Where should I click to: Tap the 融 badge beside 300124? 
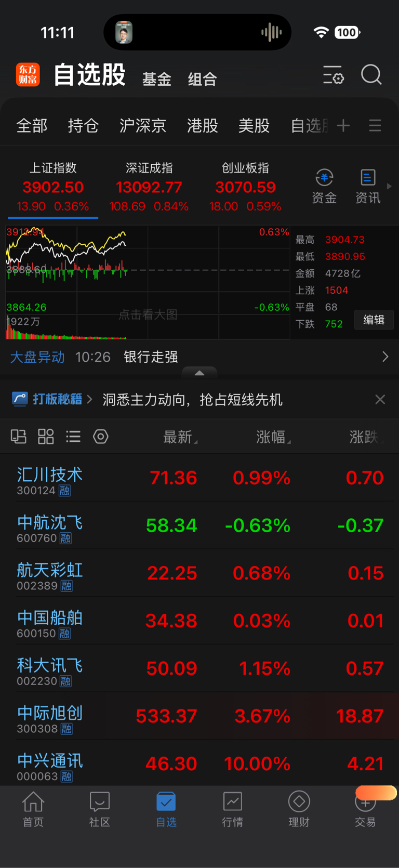(64, 491)
